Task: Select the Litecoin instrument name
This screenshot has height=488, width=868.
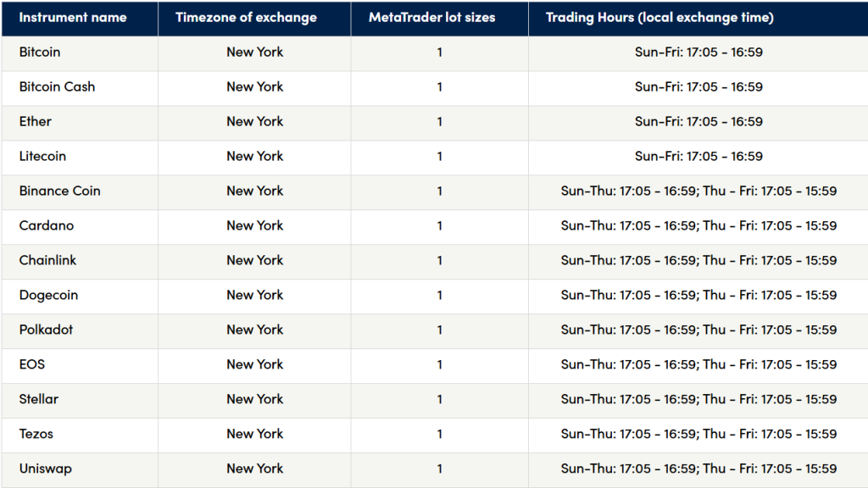Action: click(42, 156)
